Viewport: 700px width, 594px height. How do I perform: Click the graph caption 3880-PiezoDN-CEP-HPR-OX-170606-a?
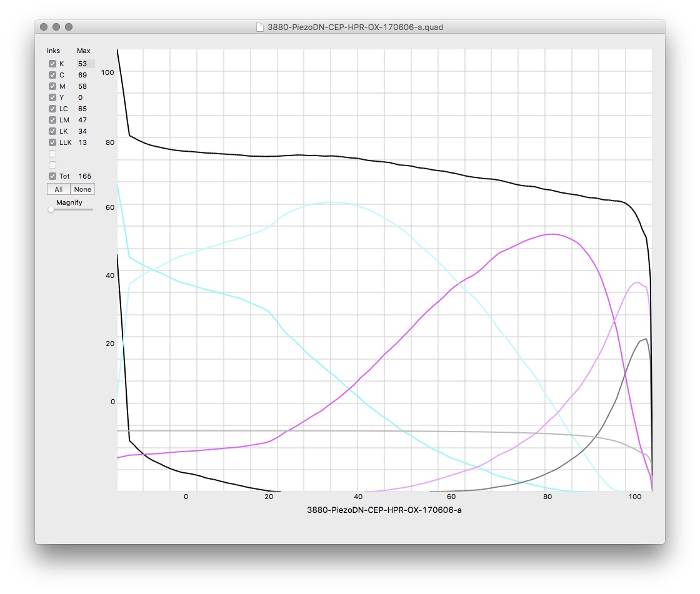pyautogui.click(x=384, y=510)
